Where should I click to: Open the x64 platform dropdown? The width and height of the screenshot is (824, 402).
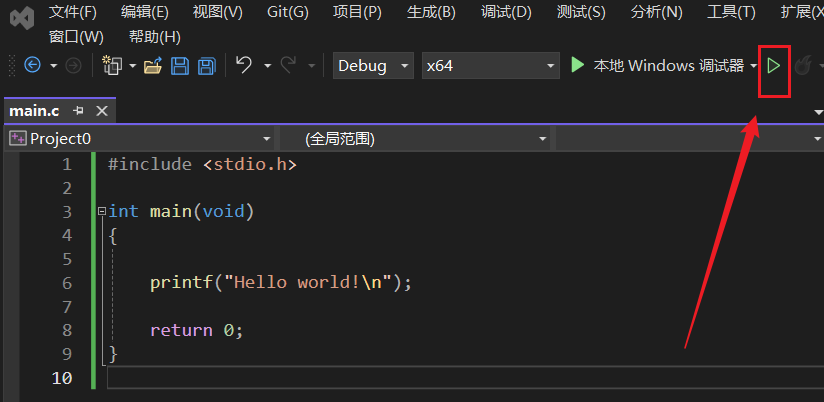490,66
